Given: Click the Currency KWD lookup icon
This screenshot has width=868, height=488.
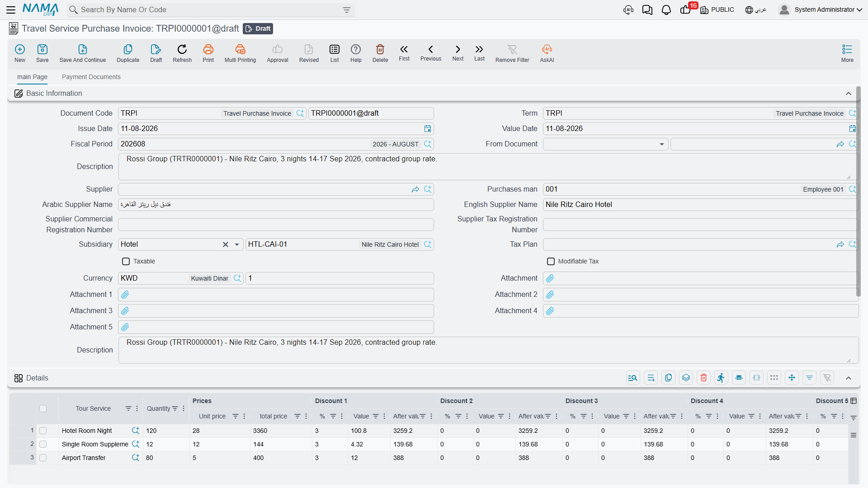Looking at the screenshot, I should point(237,278).
